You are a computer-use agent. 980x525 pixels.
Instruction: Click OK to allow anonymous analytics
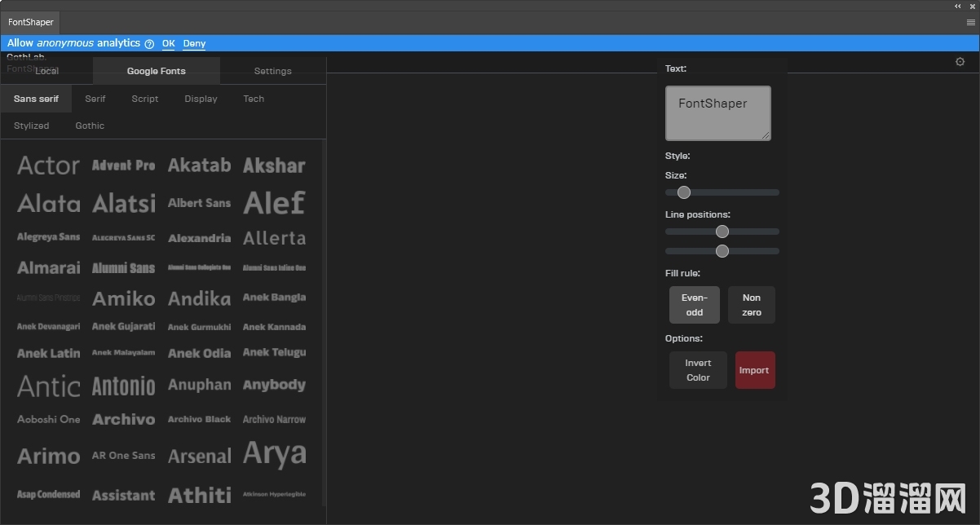click(x=168, y=43)
